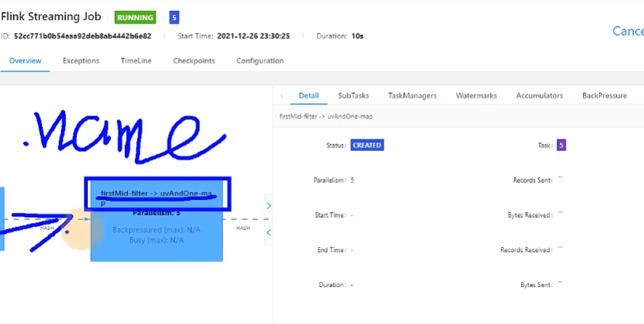Click Busy (max): N/A in the node
Screen dimensions: 644x324
[x=156, y=240]
